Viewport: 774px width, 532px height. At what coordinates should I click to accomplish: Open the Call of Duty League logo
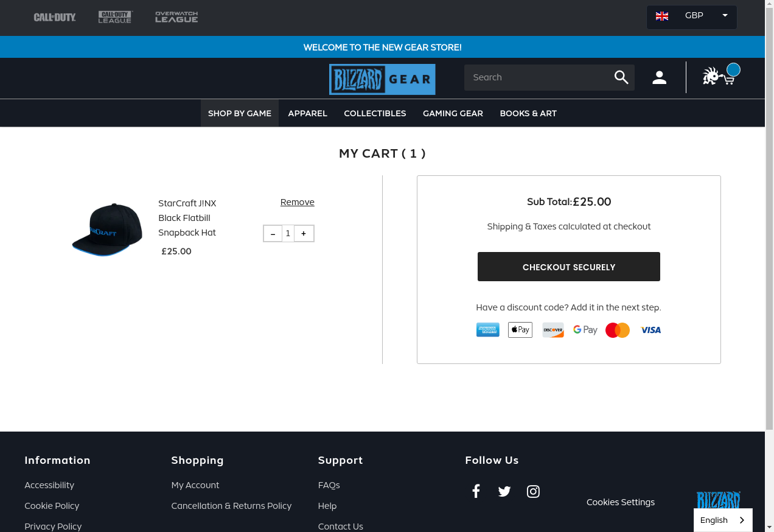[x=116, y=17]
